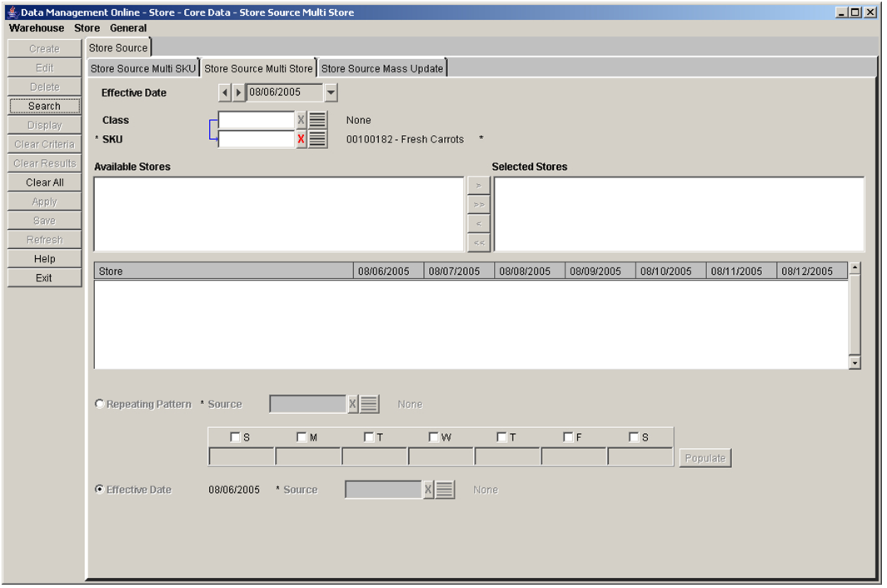Open the Warehouse menu
This screenshot has width=887, height=588.
pyautogui.click(x=37, y=28)
